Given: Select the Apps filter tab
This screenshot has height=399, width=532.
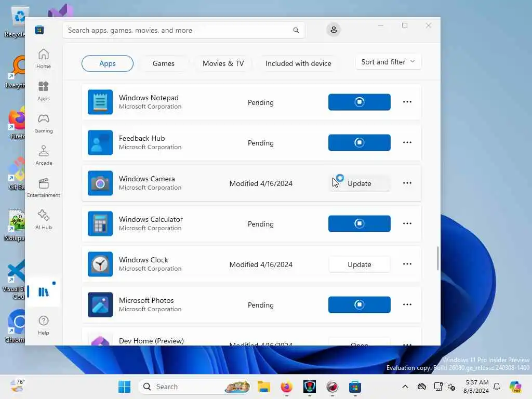Looking at the screenshot, I should click(107, 63).
